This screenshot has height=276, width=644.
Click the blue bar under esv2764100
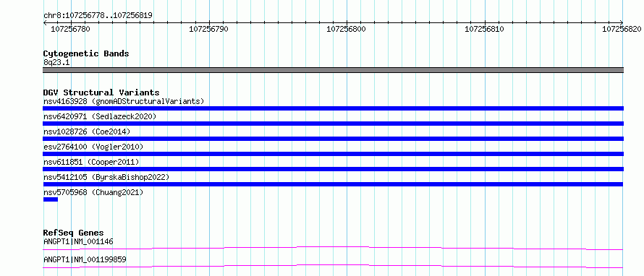[333, 154]
